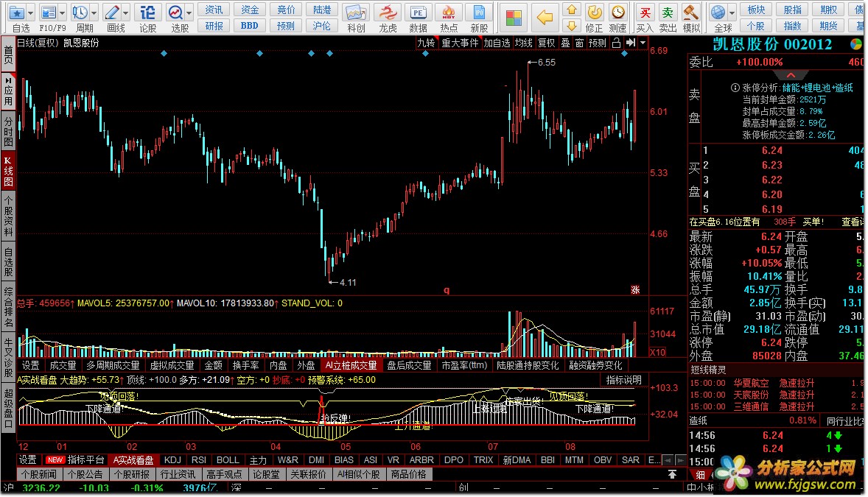The width and height of the screenshot is (868, 497).
Task: Open the 热点 hot topics flame icon
Action: (449, 13)
